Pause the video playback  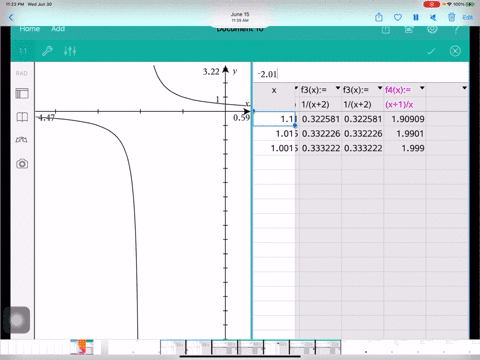click(x=416, y=17)
